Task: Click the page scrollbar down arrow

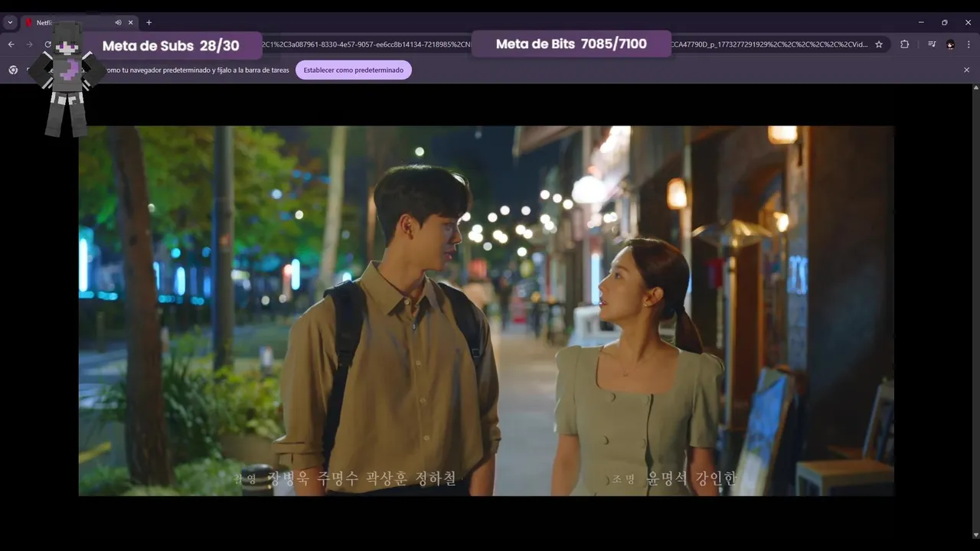Action: 975,535
